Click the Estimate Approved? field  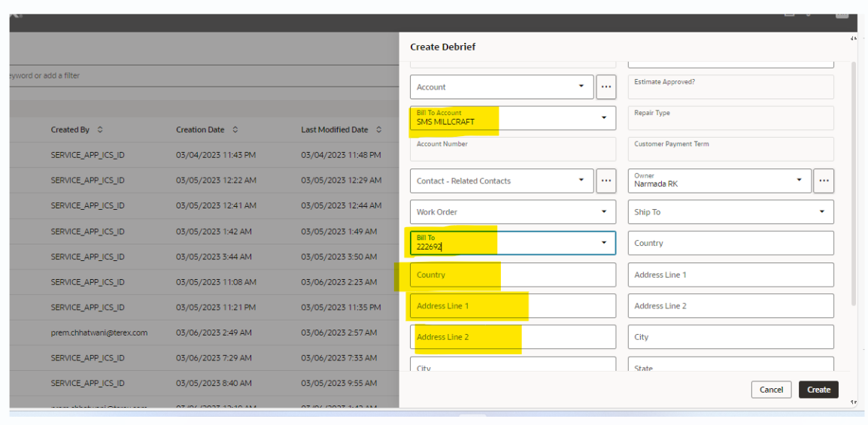pos(730,87)
